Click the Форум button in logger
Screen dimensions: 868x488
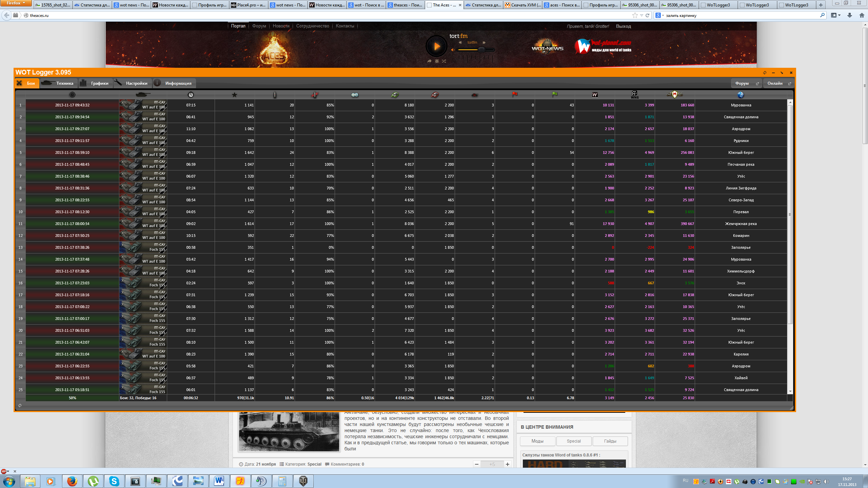(746, 83)
